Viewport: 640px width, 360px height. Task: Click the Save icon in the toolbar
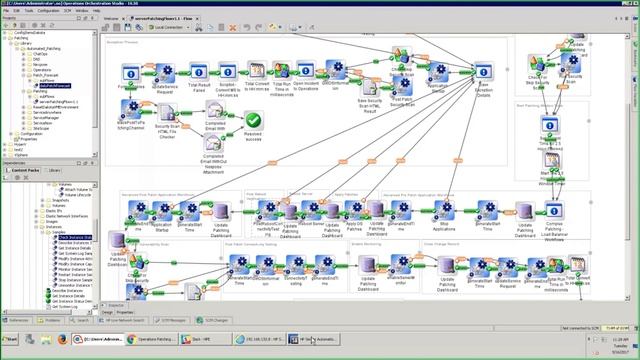(x=128, y=27)
